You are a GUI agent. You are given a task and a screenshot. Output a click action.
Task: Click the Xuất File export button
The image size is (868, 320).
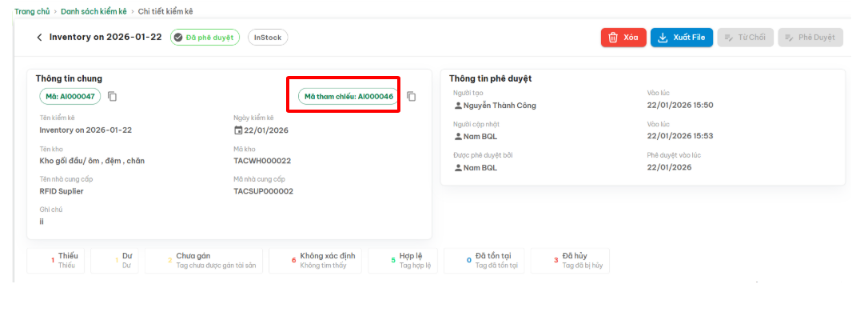(681, 38)
